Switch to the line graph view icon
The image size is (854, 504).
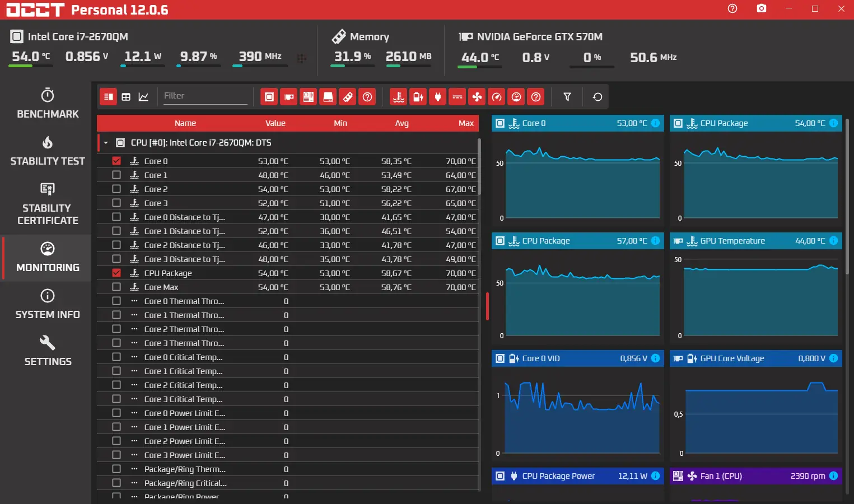143,97
